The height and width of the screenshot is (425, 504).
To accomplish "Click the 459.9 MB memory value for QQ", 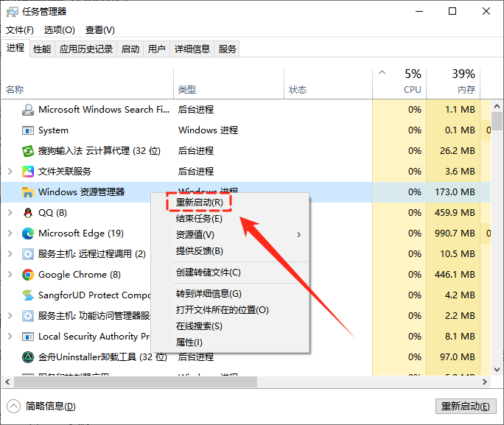I will (x=455, y=213).
